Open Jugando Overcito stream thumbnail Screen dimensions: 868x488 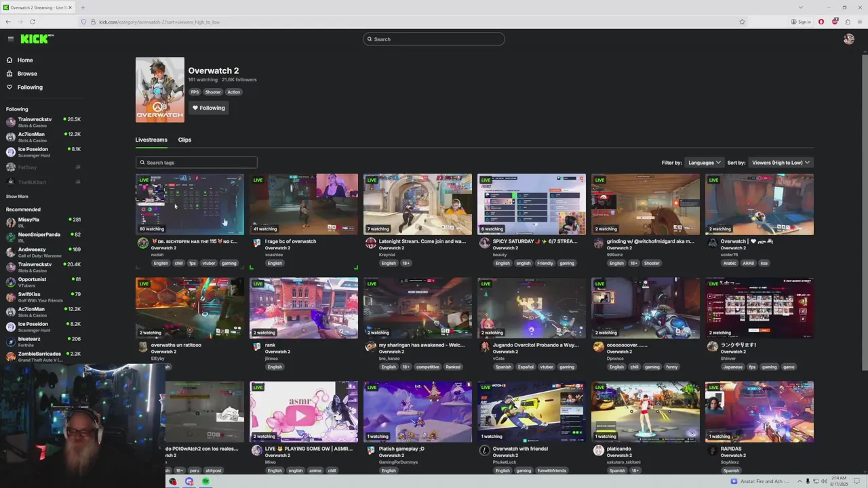click(x=532, y=308)
